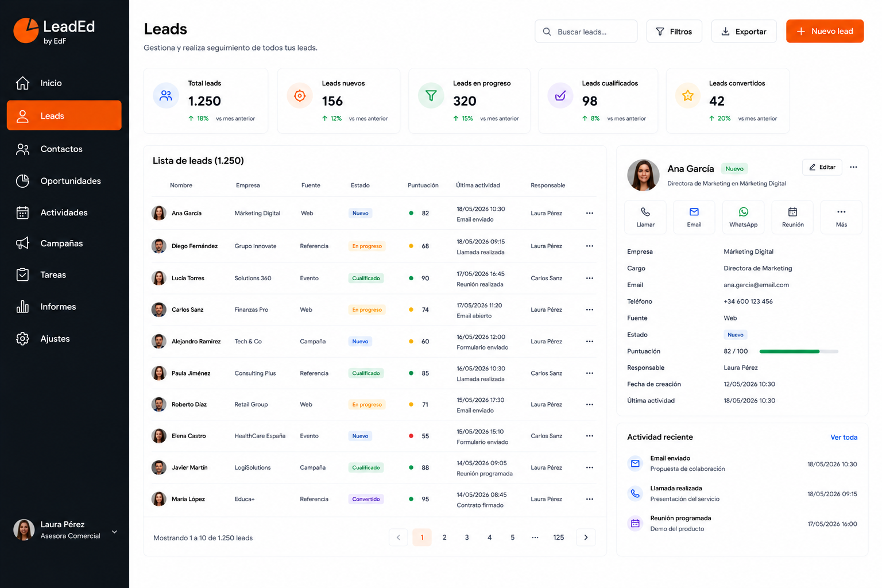Go to Contactos section

[x=64, y=149]
